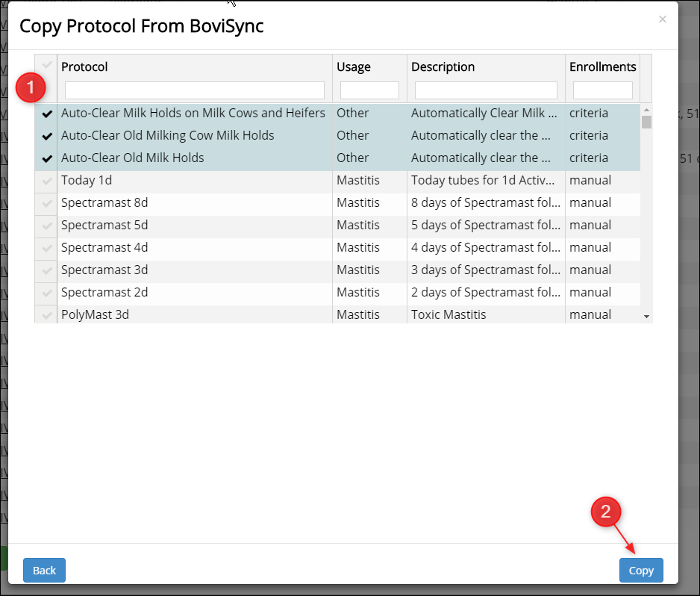The width and height of the screenshot is (700, 596).
Task: Sort by the Enrollments column header
Action: (603, 66)
